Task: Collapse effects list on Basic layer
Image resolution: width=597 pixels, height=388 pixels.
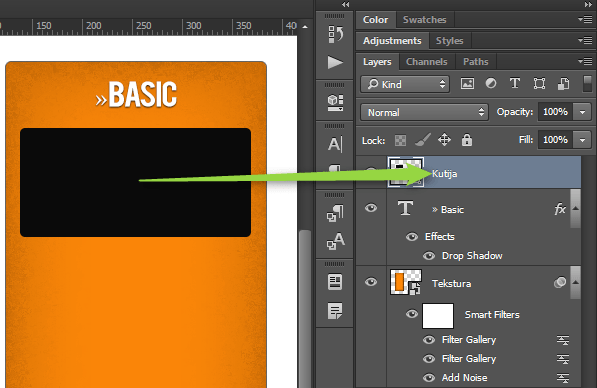Action: pos(576,209)
